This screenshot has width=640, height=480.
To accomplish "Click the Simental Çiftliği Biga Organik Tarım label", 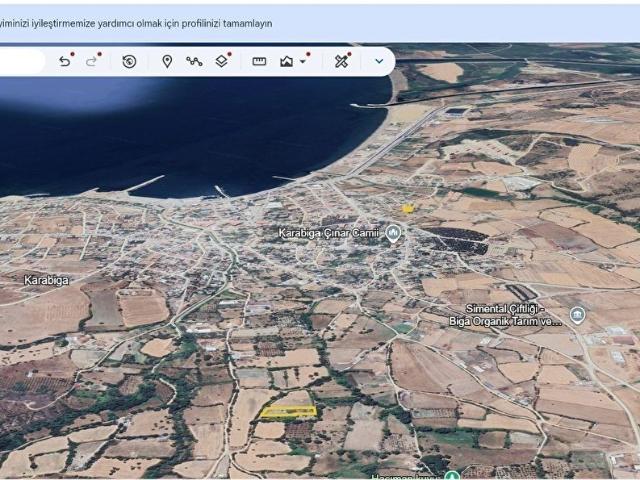I will 505,315.
